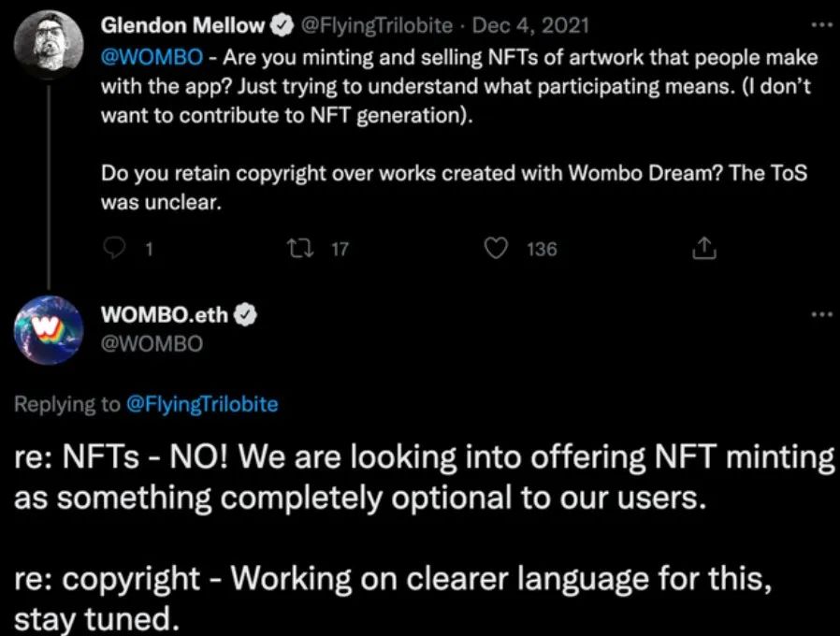Open the more options menu on WOMBO's reply
Screen dimensions: 840x636
822,314
